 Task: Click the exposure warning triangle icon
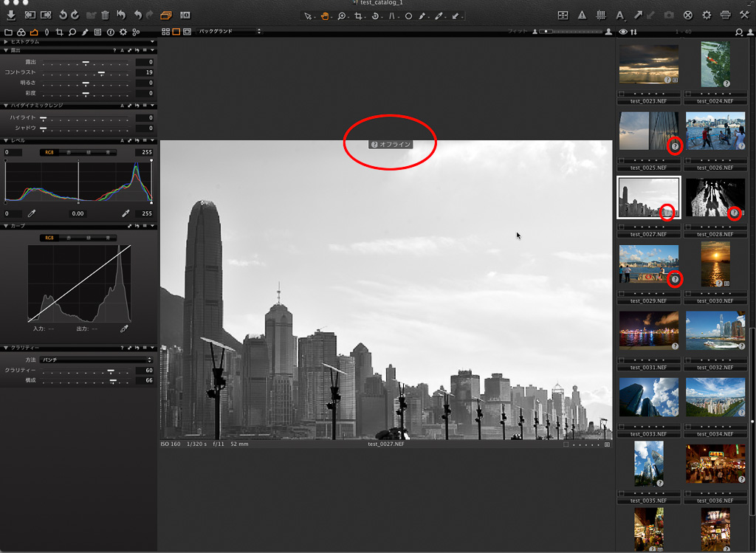582,15
